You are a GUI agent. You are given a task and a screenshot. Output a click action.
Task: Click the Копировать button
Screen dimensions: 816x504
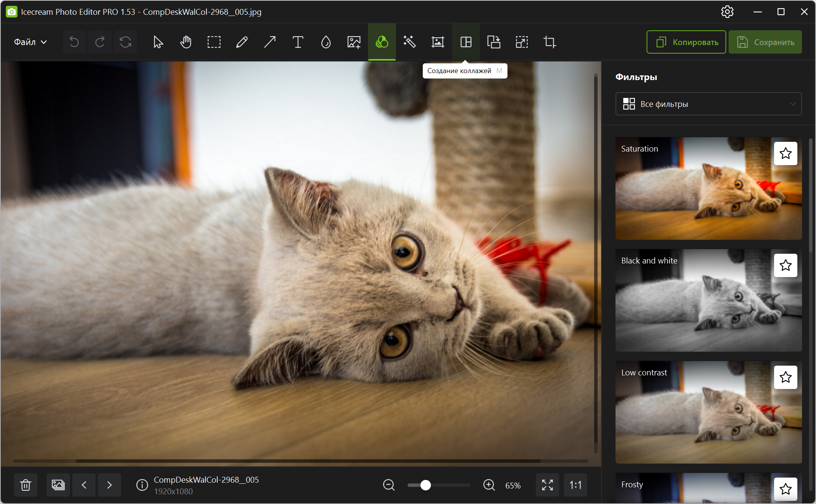click(686, 42)
